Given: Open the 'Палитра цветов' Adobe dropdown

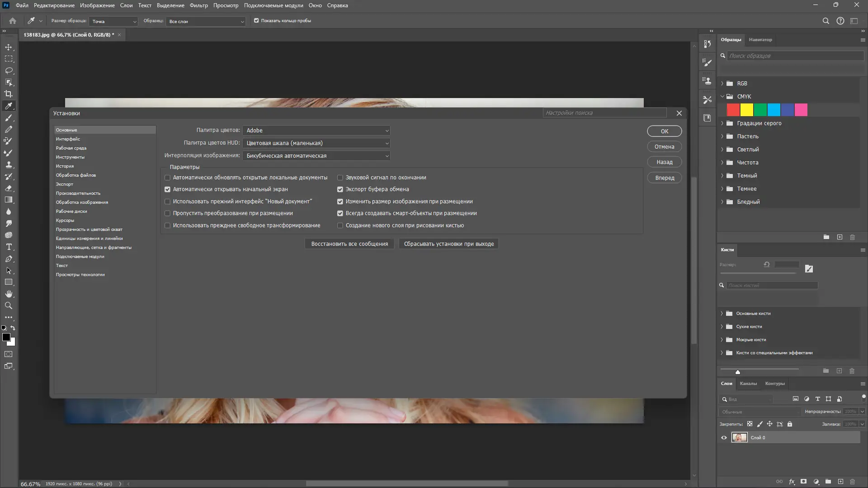Looking at the screenshot, I should [x=316, y=131].
